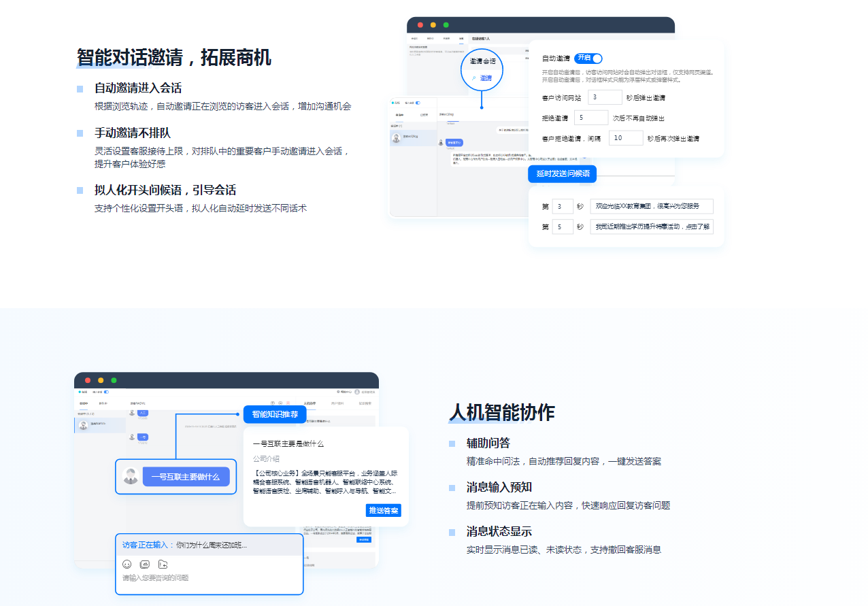This screenshot has width=868, height=606.
Task: Select the 邀请会话 header in the circle
Action: point(483,61)
